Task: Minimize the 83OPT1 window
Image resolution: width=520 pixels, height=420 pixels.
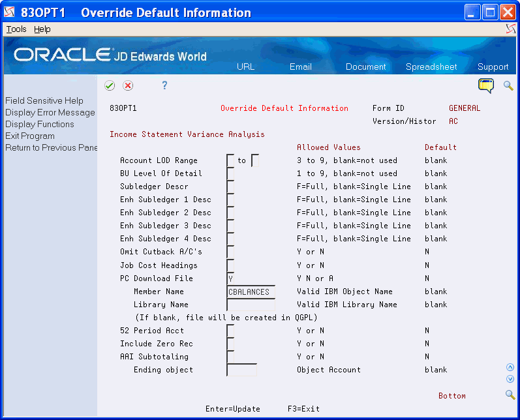Action: tap(472, 12)
